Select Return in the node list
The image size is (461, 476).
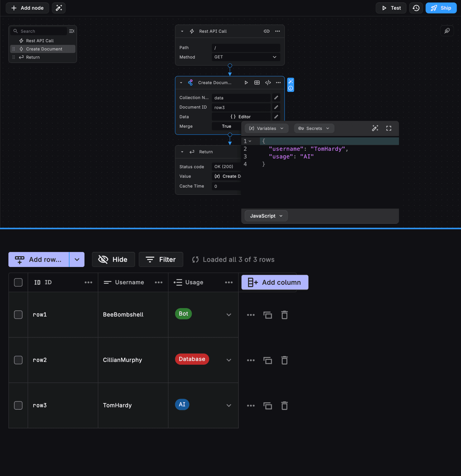(x=33, y=57)
